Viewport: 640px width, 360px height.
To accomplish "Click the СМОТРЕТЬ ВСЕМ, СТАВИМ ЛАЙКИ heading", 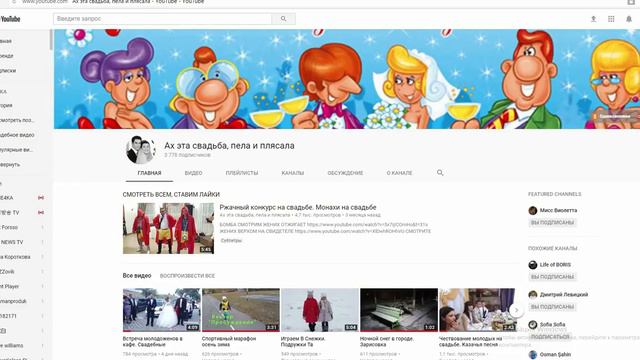I will [171, 195].
